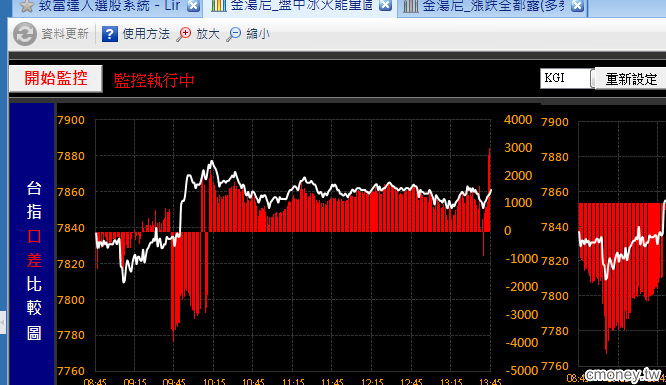The height and width of the screenshot is (385, 666).
Task: Click the 12:15 time label on the x-axis
Action: tap(372, 382)
